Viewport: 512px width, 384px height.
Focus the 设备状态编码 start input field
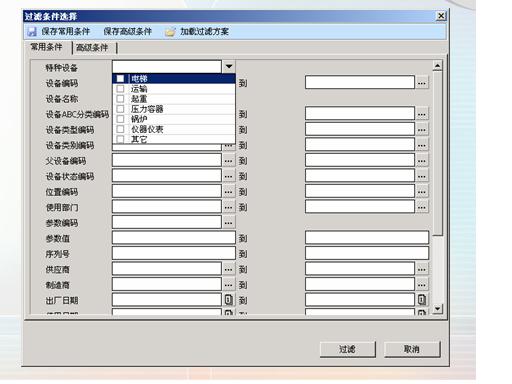[x=167, y=176]
